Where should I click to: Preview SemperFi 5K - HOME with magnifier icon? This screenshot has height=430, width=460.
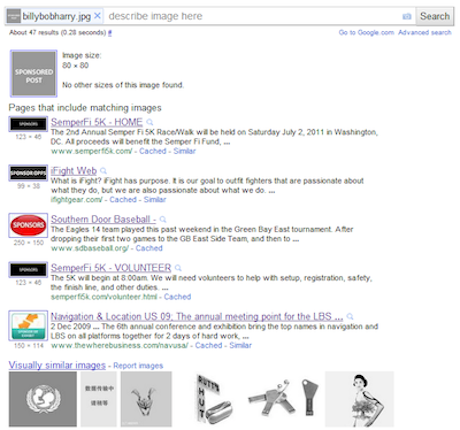(x=150, y=122)
